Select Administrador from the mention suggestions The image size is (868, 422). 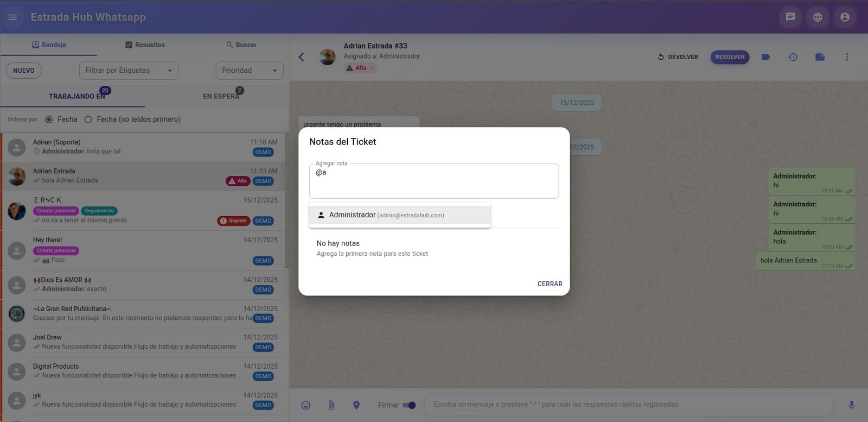click(400, 215)
